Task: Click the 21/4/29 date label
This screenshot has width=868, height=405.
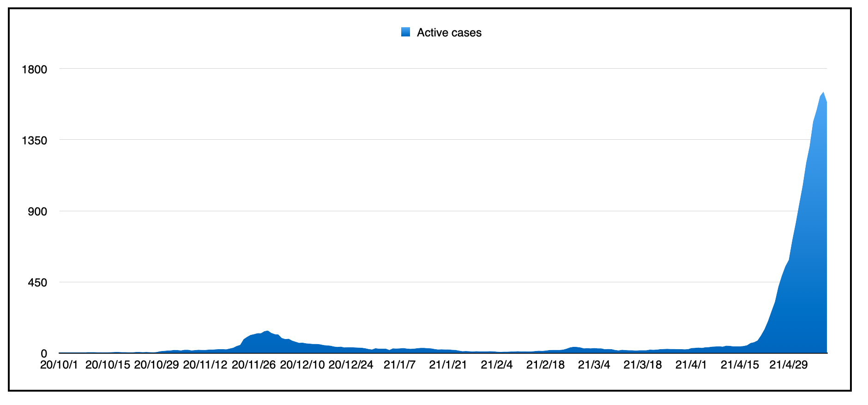Action: click(789, 365)
